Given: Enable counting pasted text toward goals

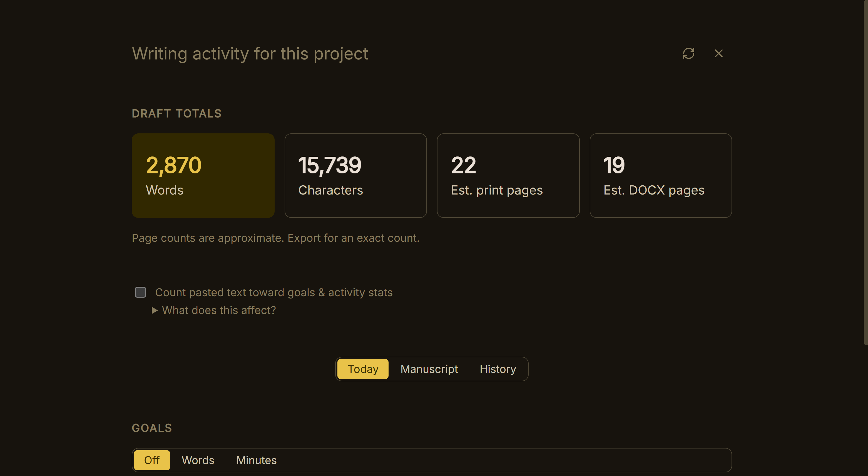Looking at the screenshot, I should pos(141,292).
